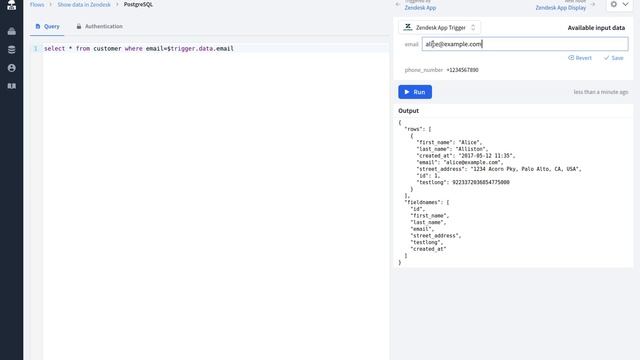This screenshot has height=360, width=640.
Task: Switch to the Authentication tab
Action: point(99,26)
